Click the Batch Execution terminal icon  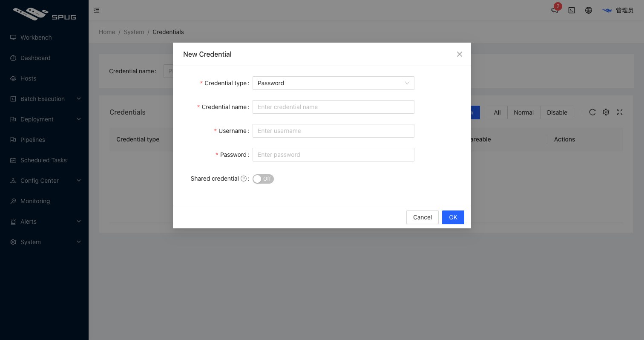point(13,99)
